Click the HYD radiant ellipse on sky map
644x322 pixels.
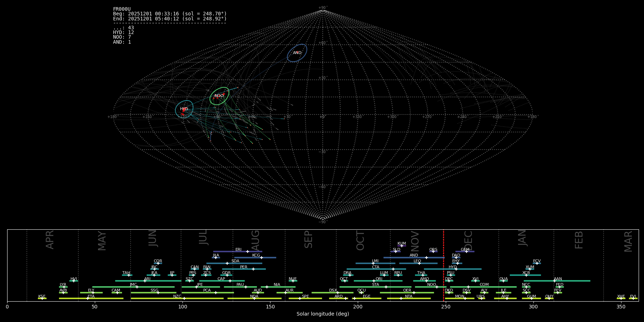tap(184, 109)
